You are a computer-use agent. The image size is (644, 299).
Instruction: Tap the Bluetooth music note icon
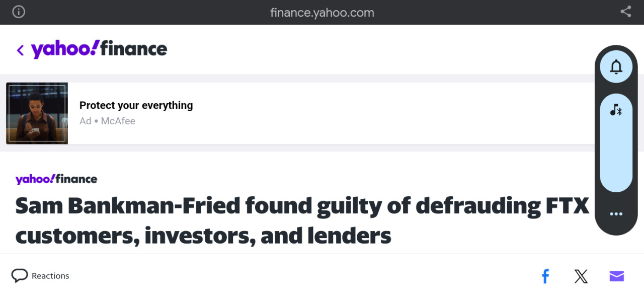tap(616, 109)
